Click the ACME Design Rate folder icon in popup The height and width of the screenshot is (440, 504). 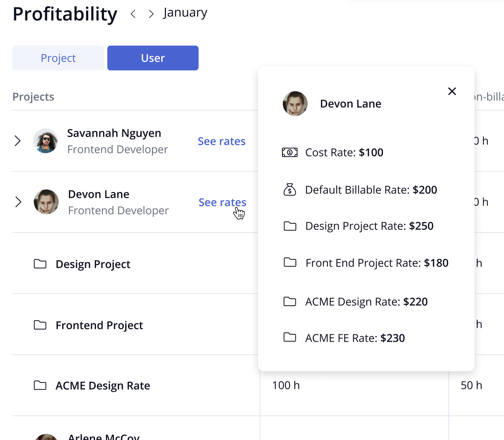290,302
